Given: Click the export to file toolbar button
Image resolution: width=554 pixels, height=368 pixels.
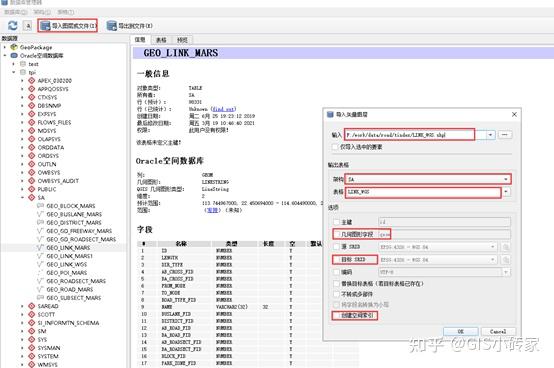Looking at the screenshot, I should pyautogui.click(x=129, y=26).
